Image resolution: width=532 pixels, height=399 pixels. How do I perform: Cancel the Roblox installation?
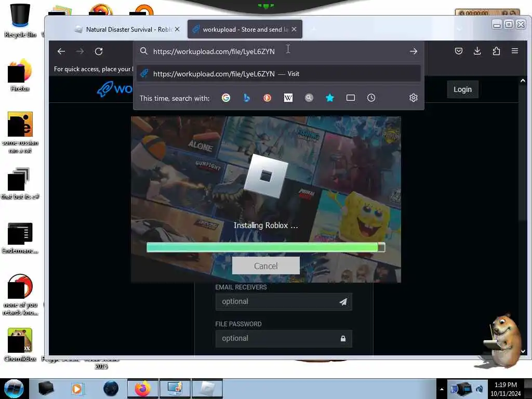click(x=265, y=265)
